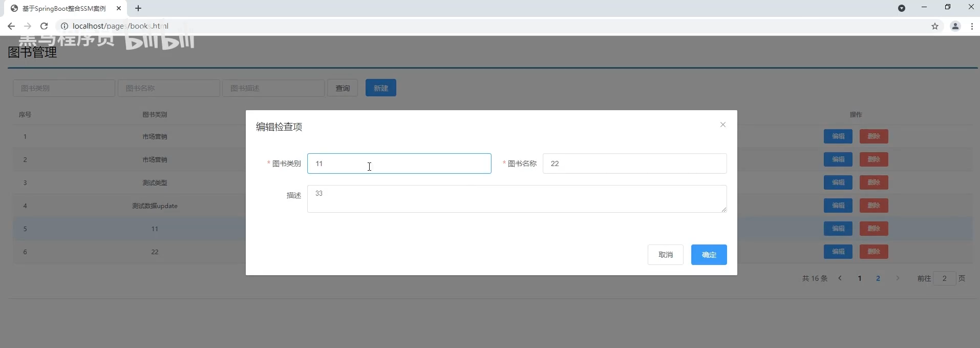Open Chrome three-dot menu

(x=971, y=26)
